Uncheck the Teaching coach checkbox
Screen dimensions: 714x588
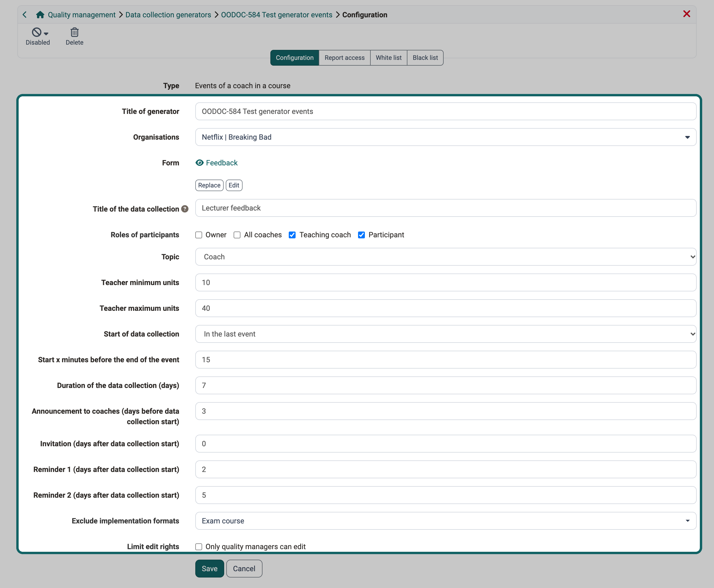coord(292,235)
